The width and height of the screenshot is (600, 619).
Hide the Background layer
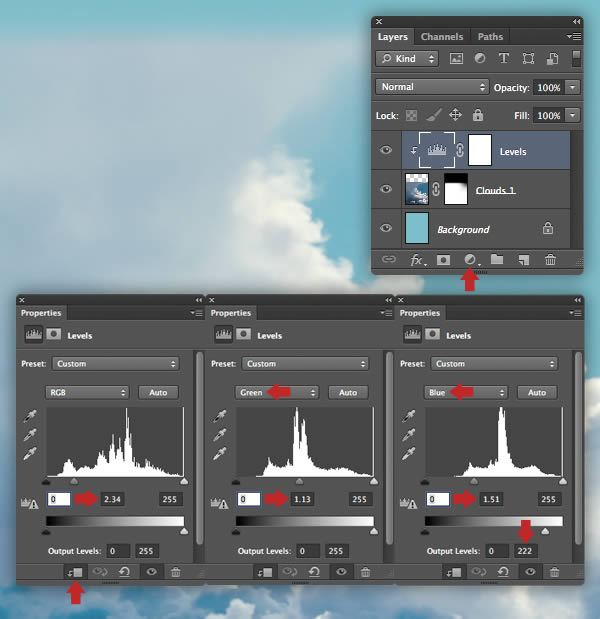(x=386, y=228)
